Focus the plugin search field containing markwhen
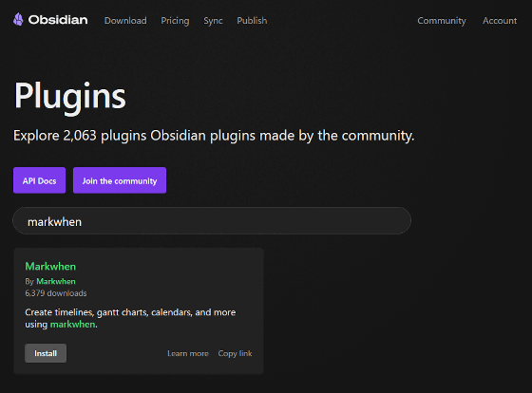This screenshot has height=393, width=532. click(x=212, y=221)
